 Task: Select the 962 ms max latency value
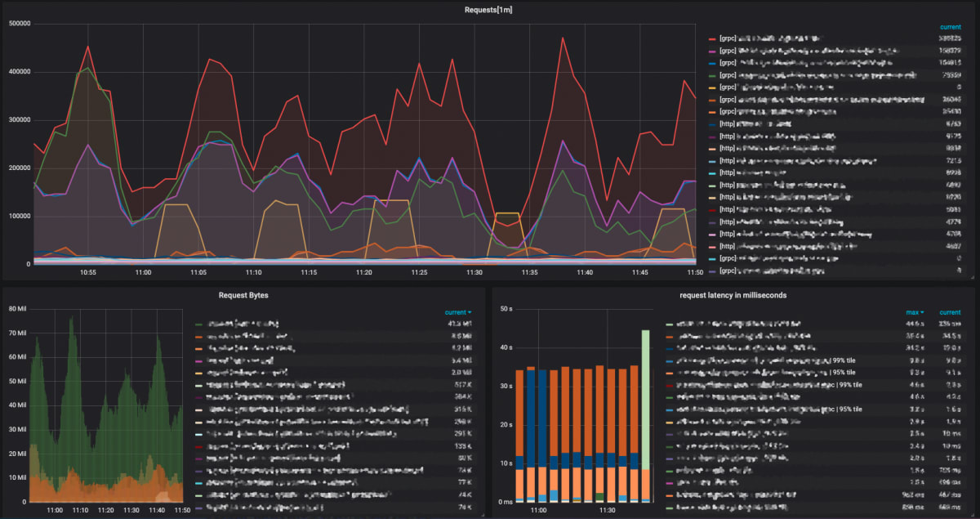click(913, 495)
